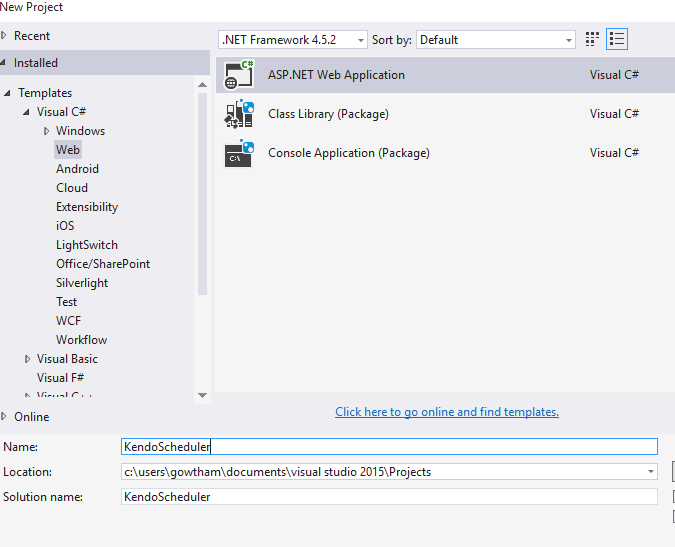
Task: Select the Office/SharePoint template category
Action: (x=103, y=264)
